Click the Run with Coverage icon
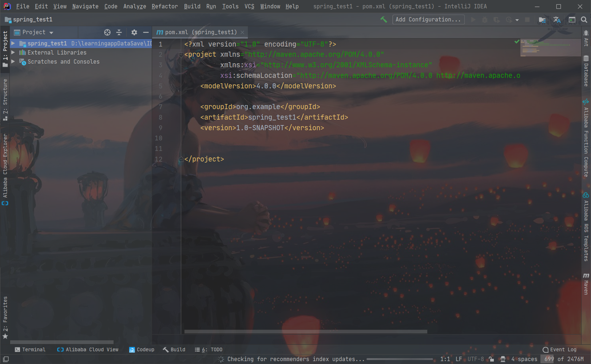The width and height of the screenshot is (591, 364). click(x=496, y=20)
